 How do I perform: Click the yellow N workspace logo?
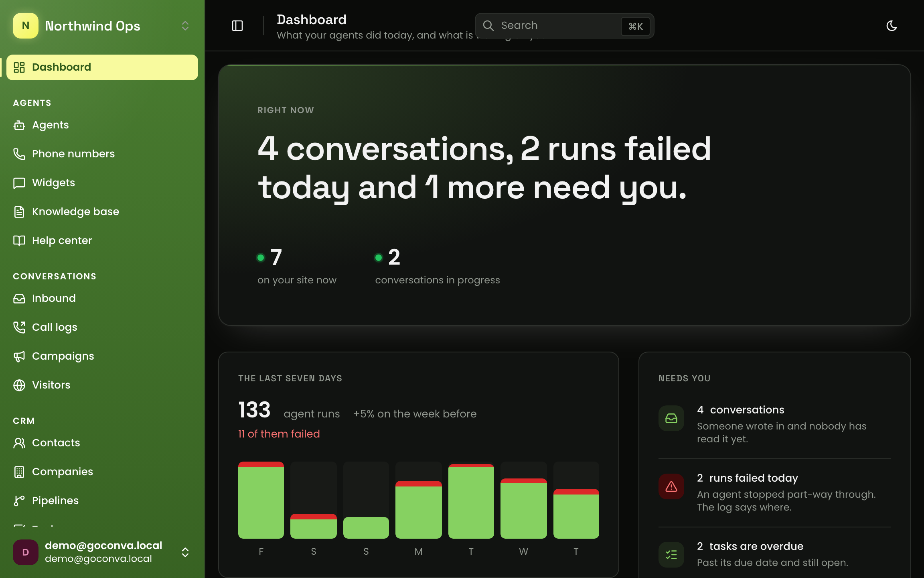point(26,26)
